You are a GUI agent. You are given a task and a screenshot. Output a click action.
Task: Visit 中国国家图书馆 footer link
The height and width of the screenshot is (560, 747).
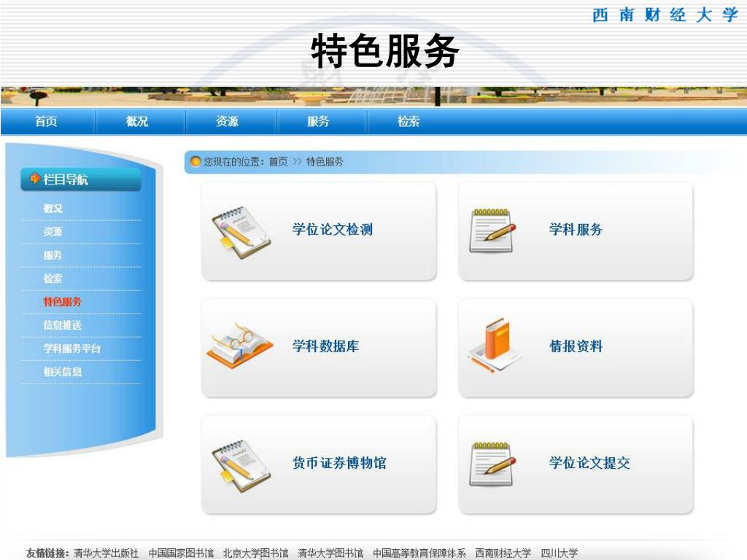coord(181,553)
